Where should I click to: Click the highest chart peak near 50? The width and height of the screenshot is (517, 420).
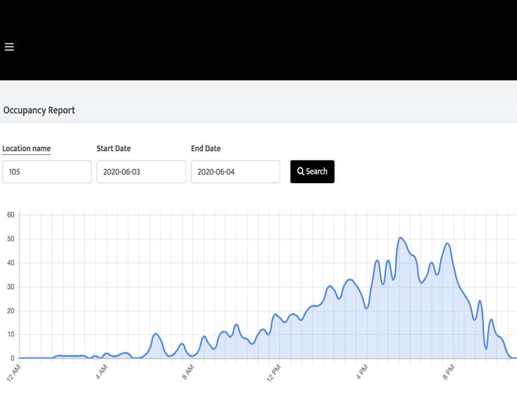tap(401, 237)
